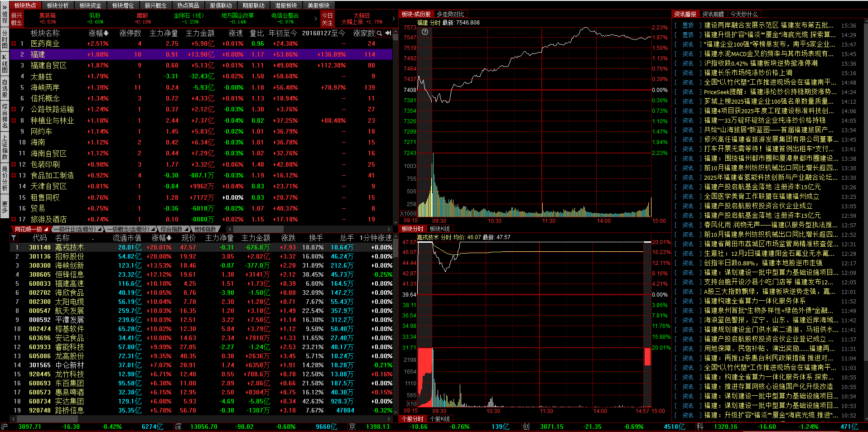Click right arrow next to 电信业整合 ticker
The image size is (868, 432).
pyautogui.click(x=316, y=19)
